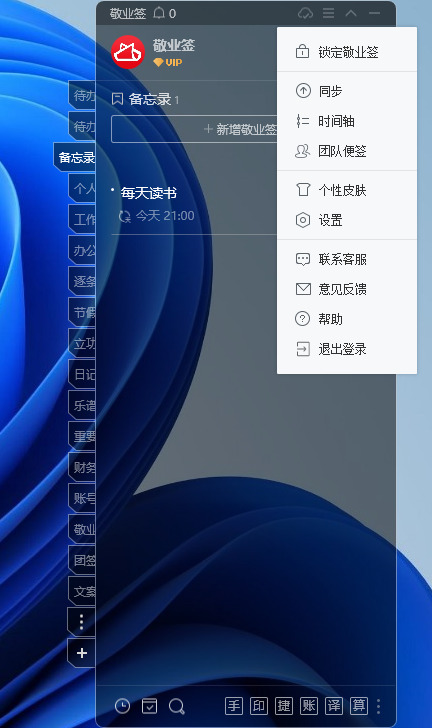Open the 文案 category tab
432x728 pixels.
82,591
